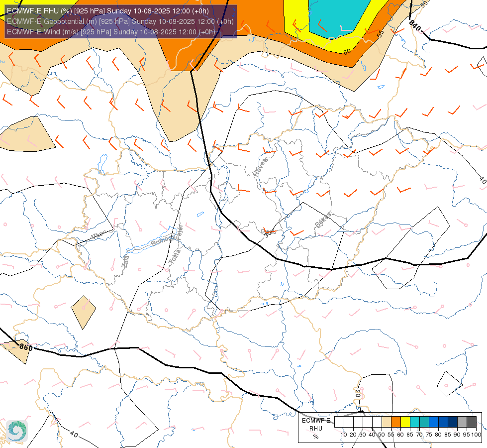Image resolution: width=487 pixels, height=448 pixels.
Task: Click the 40 contour label near the logo
Action: click(74, 434)
